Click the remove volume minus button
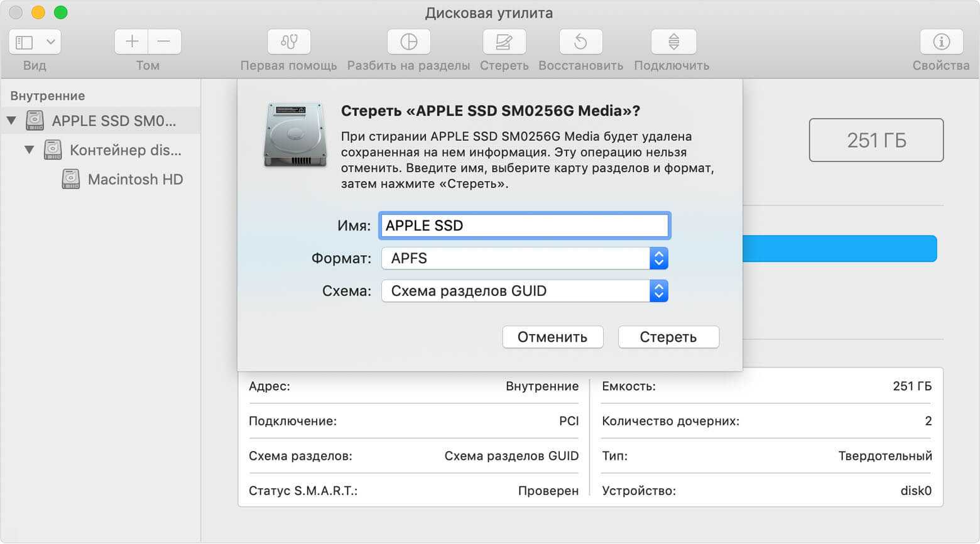Image resolution: width=980 pixels, height=544 pixels. tap(165, 42)
